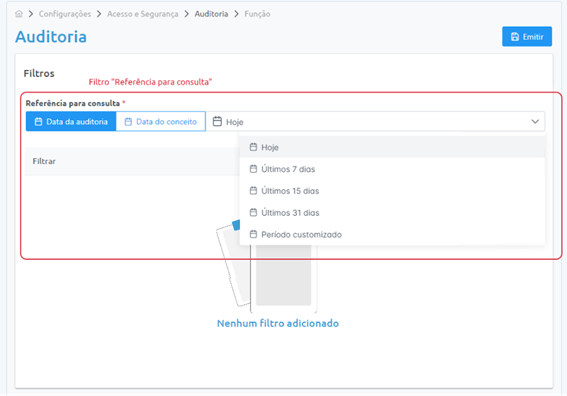Click the save icon on Emitir button
The image size is (567, 396).
click(515, 37)
